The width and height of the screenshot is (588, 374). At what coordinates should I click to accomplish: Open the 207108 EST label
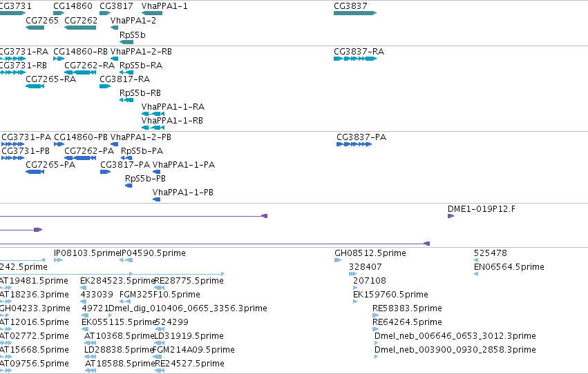coord(370,281)
